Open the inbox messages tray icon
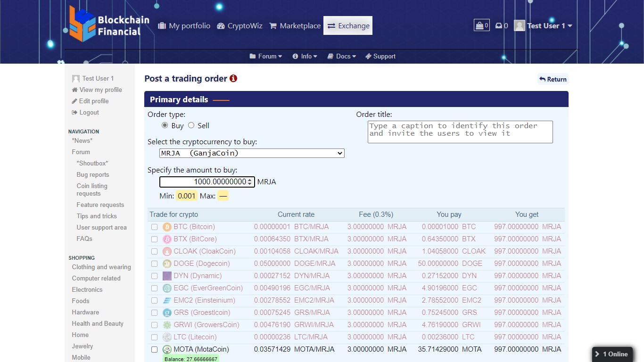This screenshot has height=362, width=644. 499,26
